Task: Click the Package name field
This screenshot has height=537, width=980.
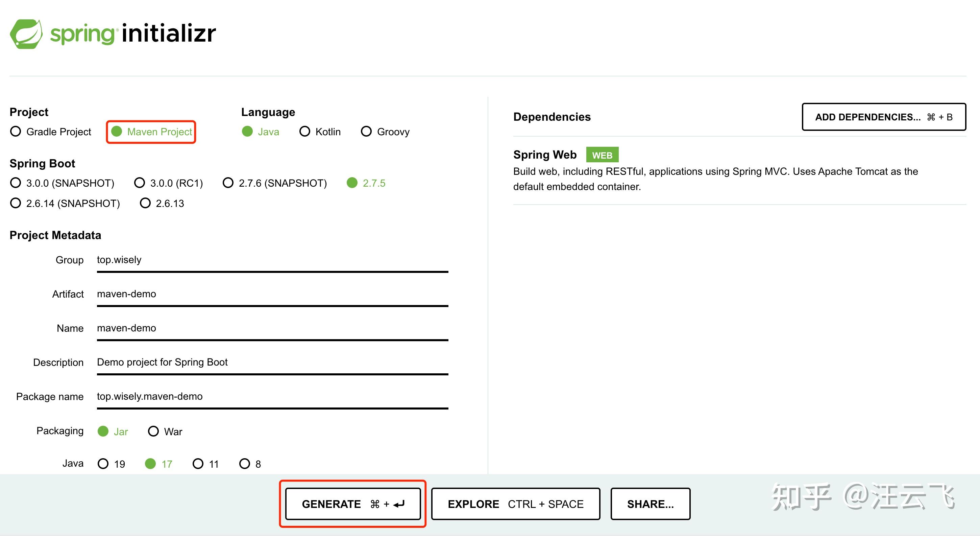Action: tap(272, 397)
